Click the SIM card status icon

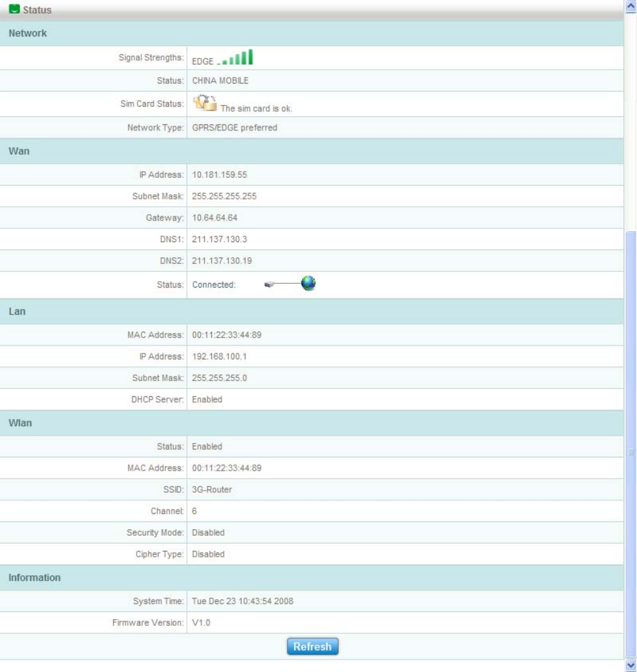point(205,103)
